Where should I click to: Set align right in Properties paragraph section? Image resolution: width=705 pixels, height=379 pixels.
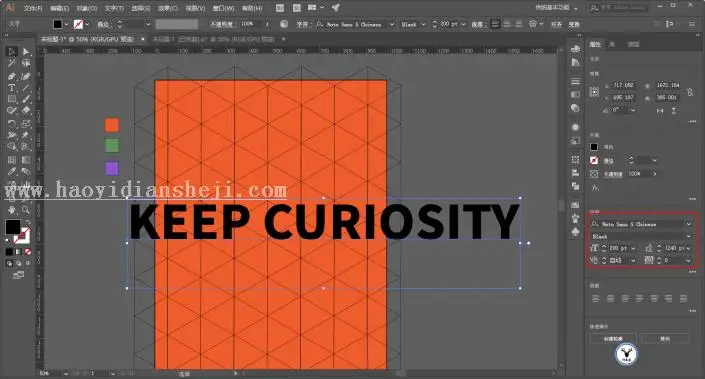[625, 299]
